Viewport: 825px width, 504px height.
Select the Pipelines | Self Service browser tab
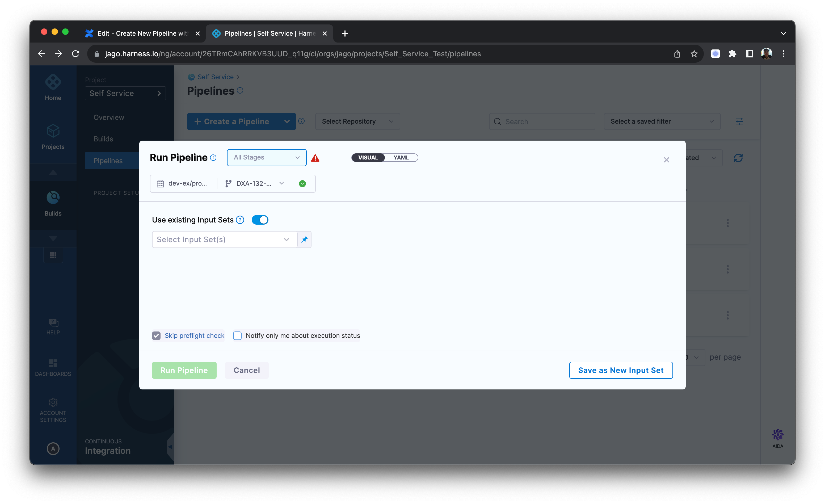coord(269,33)
